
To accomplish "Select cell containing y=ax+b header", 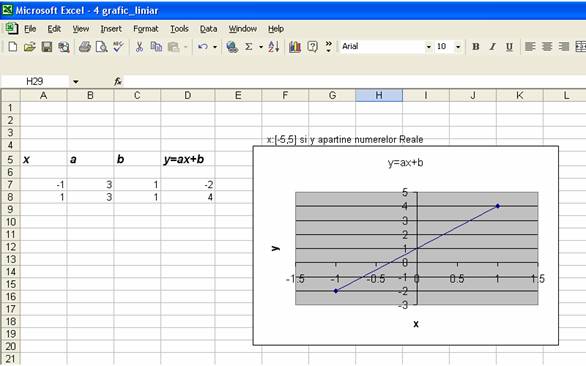I will pyautogui.click(x=188, y=159).
